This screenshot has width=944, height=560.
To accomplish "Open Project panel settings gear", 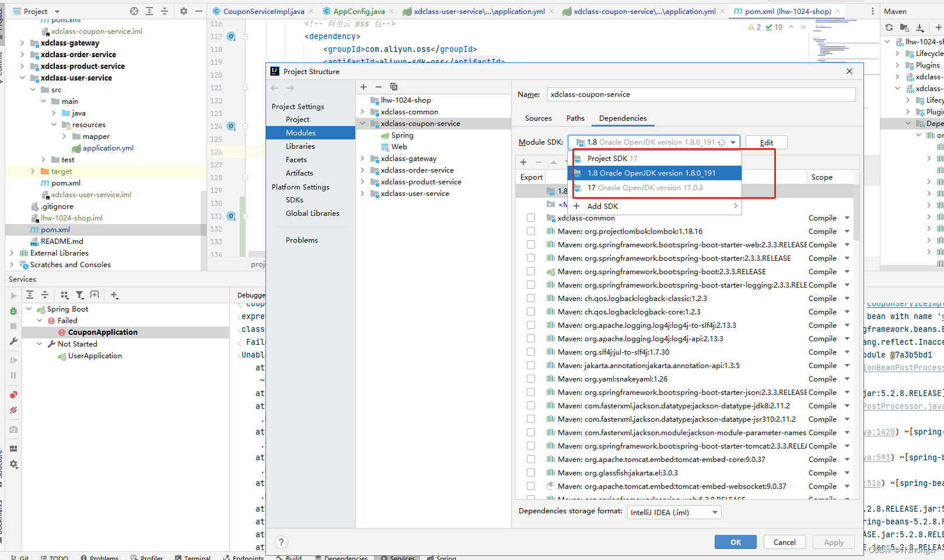I will (x=184, y=11).
